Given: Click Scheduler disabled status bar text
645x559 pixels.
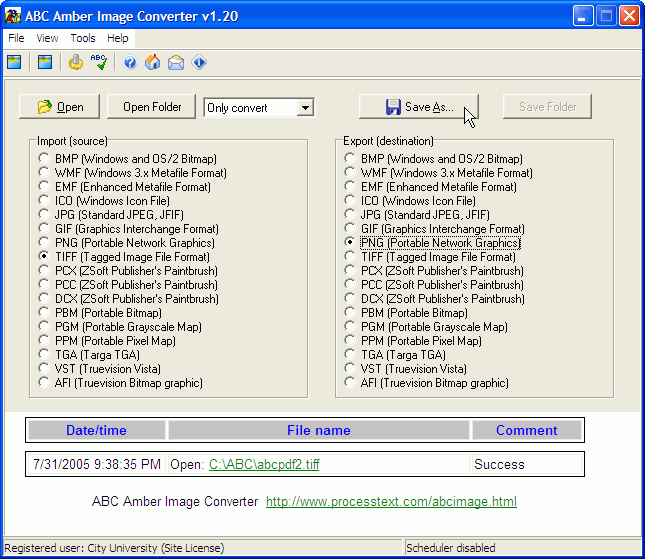Looking at the screenshot, I should [x=450, y=548].
